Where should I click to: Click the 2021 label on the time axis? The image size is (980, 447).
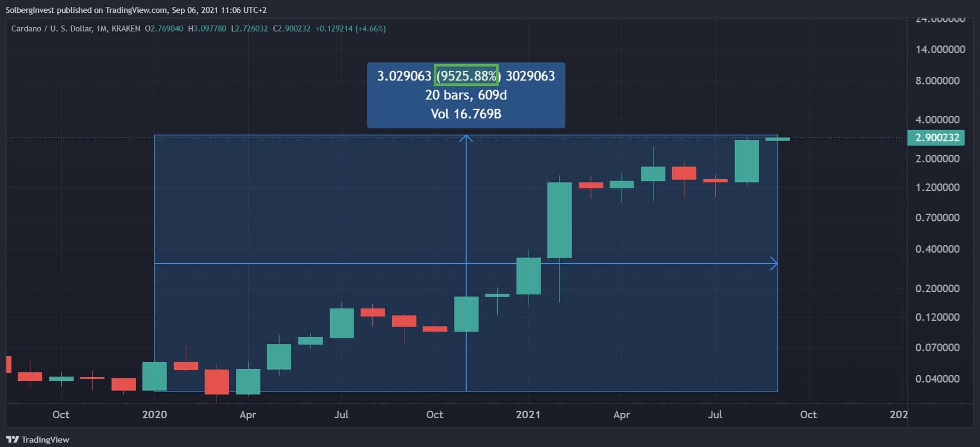click(528, 414)
